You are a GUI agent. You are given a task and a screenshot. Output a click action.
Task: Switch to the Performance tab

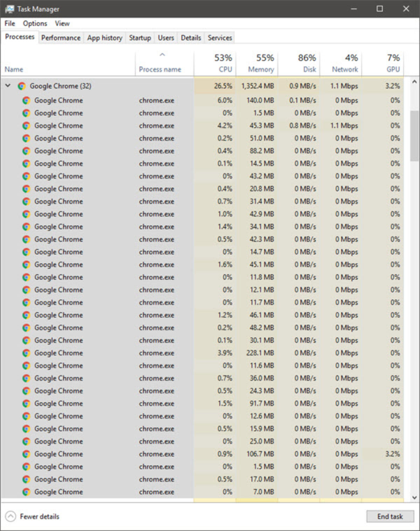tap(61, 38)
